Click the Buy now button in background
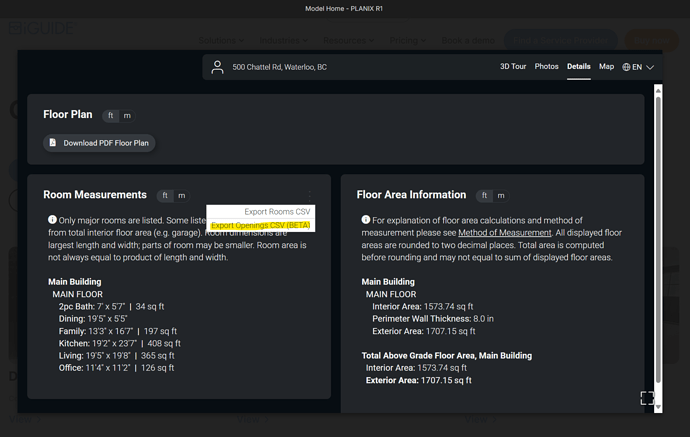Screen dimensions: 690x437 coord(651,40)
